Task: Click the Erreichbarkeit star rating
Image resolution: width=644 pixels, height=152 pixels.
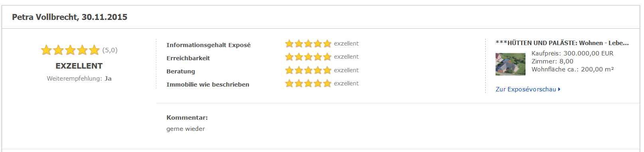Action: click(x=308, y=57)
